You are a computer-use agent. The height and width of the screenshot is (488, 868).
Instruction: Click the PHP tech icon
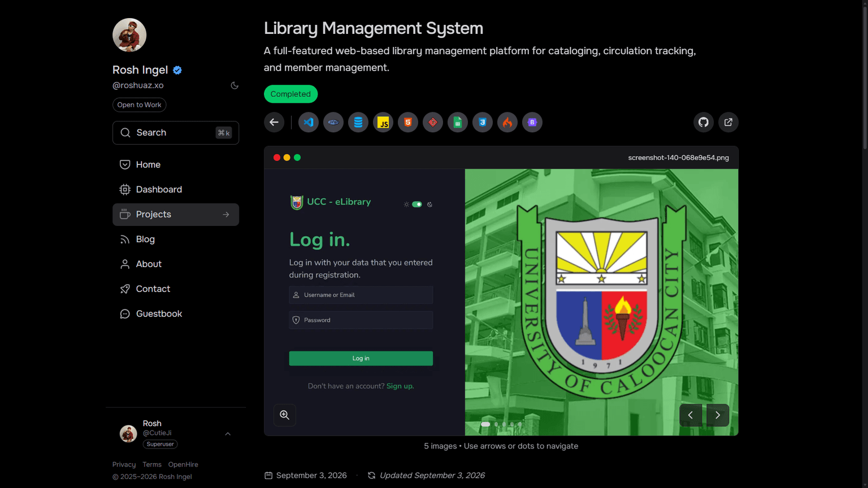(333, 122)
